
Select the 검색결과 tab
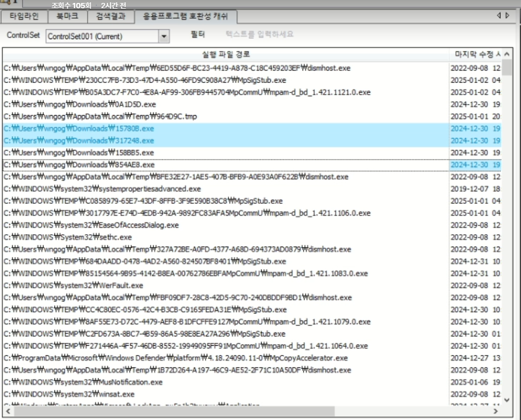111,16
